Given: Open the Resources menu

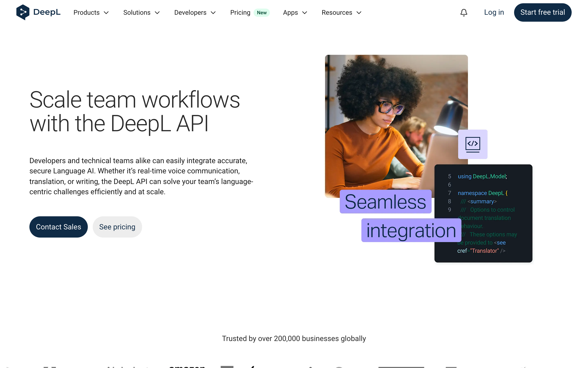Looking at the screenshot, I should pos(342,12).
